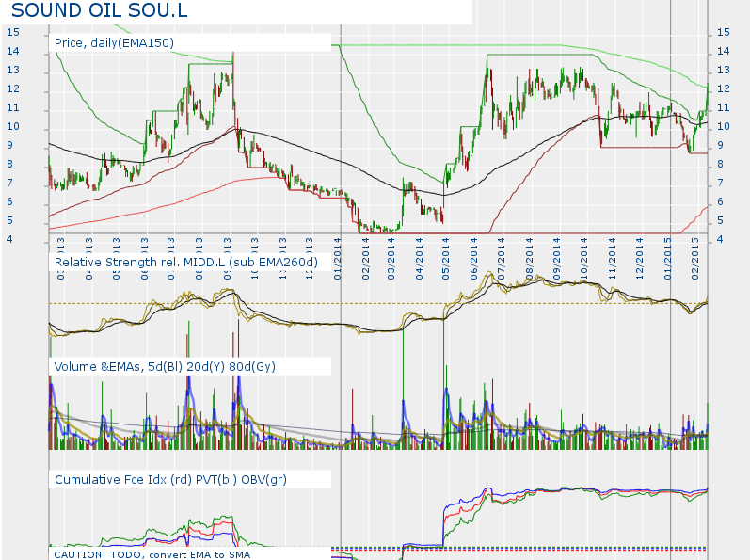Select the 09/2014 date axis label

557,259
